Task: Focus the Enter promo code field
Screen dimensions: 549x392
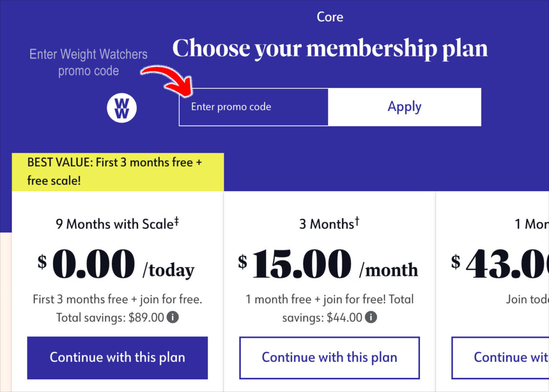Action: click(253, 107)
